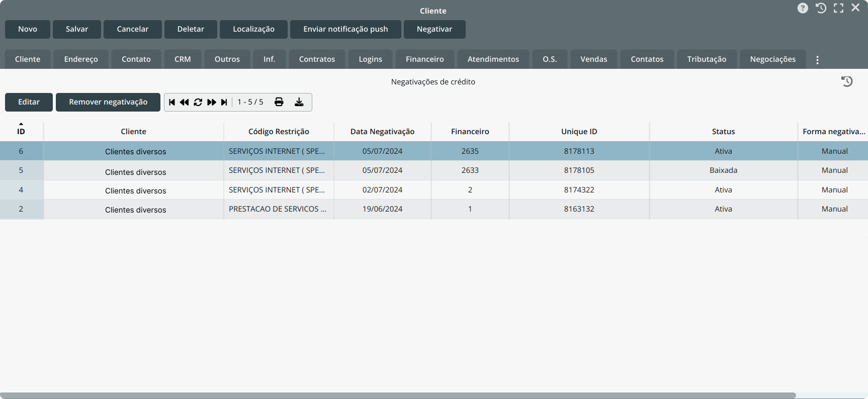Open the CRM tab
This screenshot has width=868, height=399.
183,59
